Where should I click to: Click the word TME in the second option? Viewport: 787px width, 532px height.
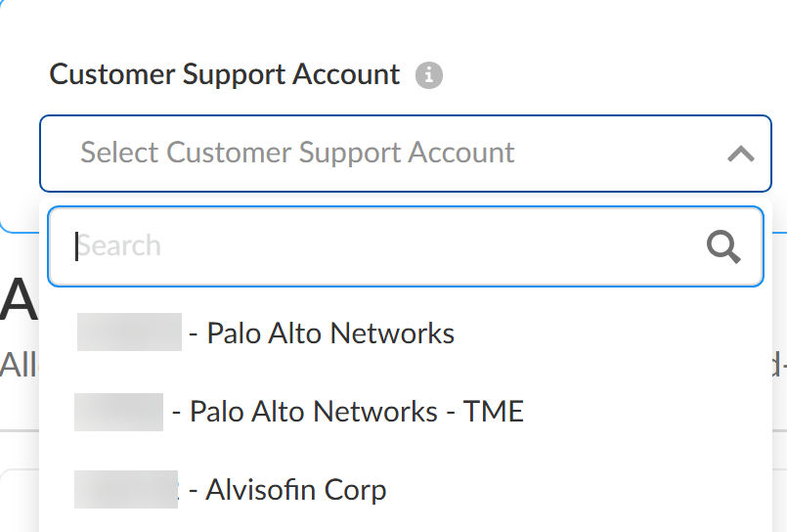tap(494, 412)
